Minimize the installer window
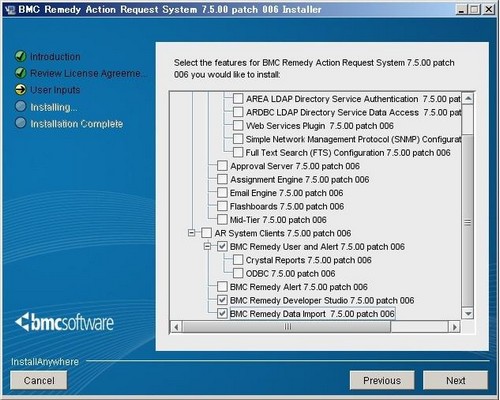 click(x=461, y=9)
